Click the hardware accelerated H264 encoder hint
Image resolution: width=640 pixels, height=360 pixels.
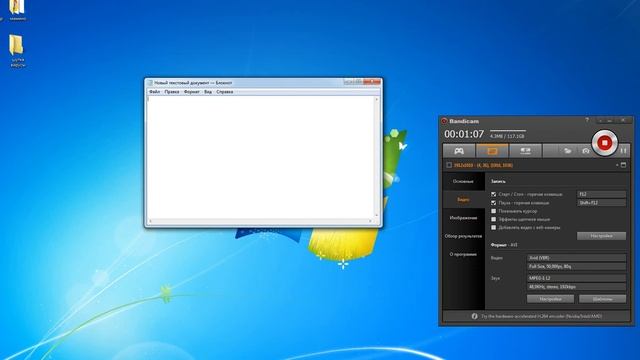541,316
